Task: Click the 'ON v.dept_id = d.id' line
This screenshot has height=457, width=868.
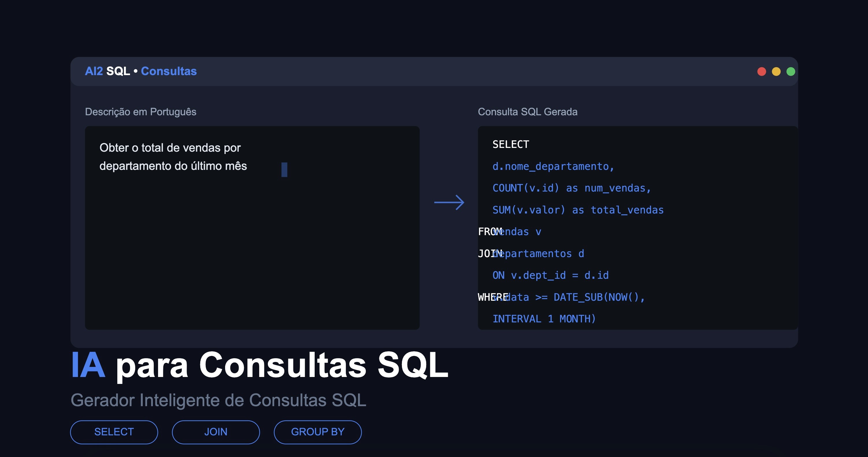Action: coord(550,276)
